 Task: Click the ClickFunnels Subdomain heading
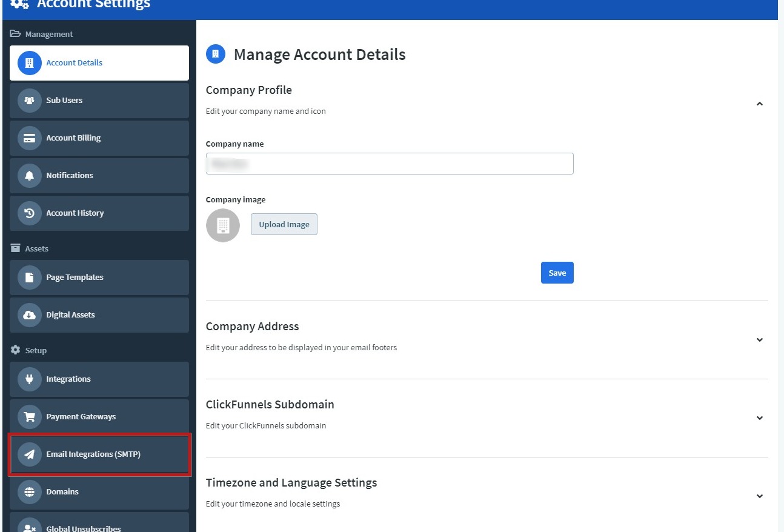tap(270, 405)
